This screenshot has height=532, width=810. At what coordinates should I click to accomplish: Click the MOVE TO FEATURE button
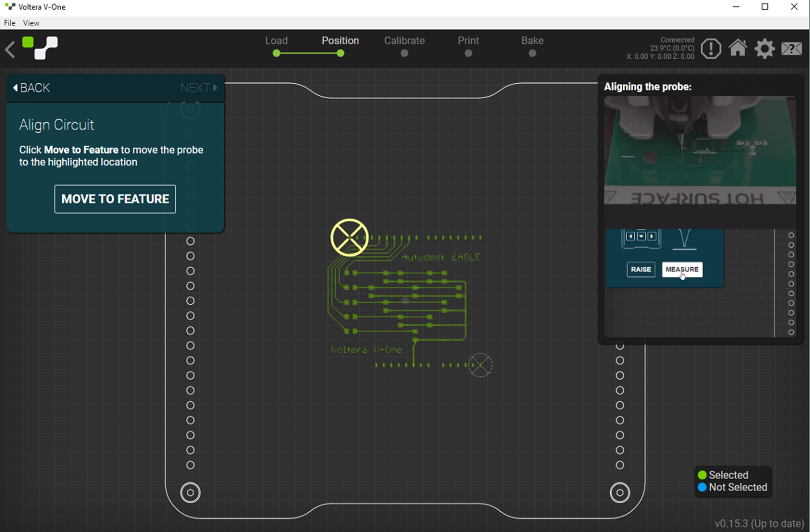pyautogui.click(x=115, y=199)
